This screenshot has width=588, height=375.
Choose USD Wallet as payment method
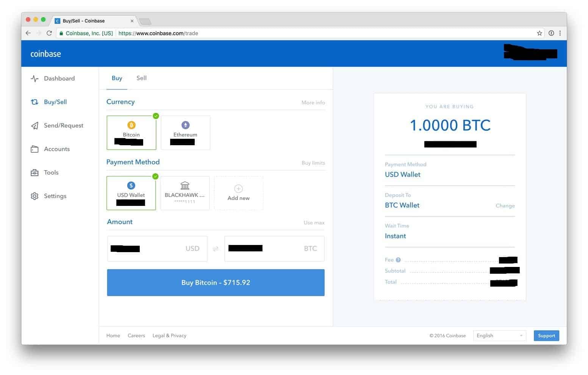tap(131, 193)
